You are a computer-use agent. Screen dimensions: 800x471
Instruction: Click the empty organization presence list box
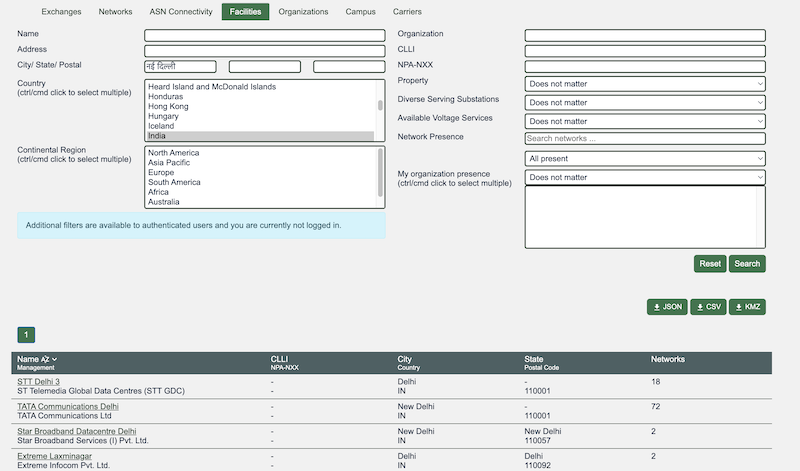[645, 217]
